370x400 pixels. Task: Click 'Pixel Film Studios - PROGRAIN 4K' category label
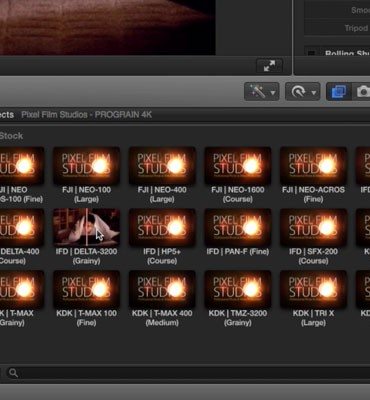coord(87,115)
